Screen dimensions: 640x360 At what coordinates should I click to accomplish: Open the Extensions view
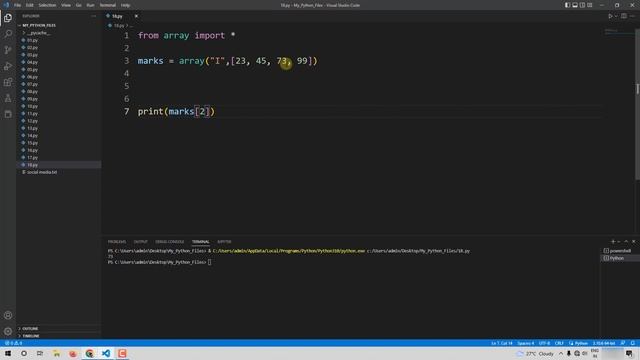click(x=8, y=82)
